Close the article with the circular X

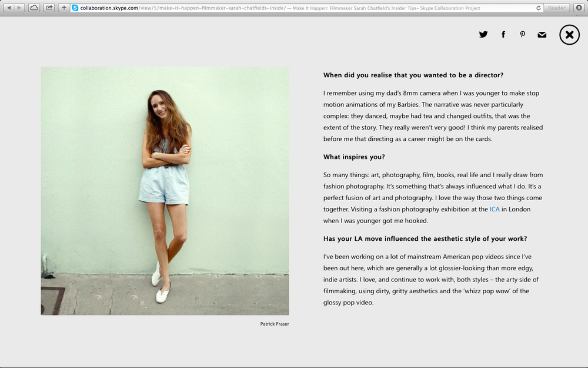tap(569, 35)
